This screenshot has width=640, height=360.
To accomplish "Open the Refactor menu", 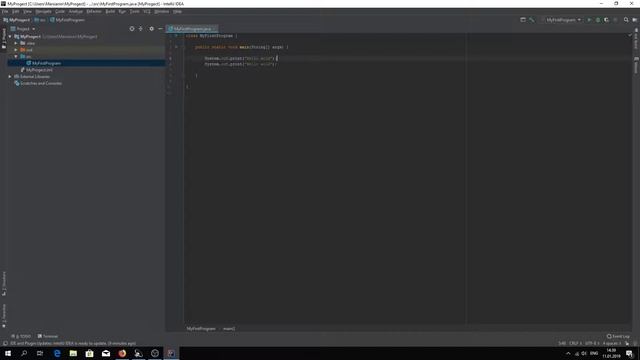I will coord(94,11).
